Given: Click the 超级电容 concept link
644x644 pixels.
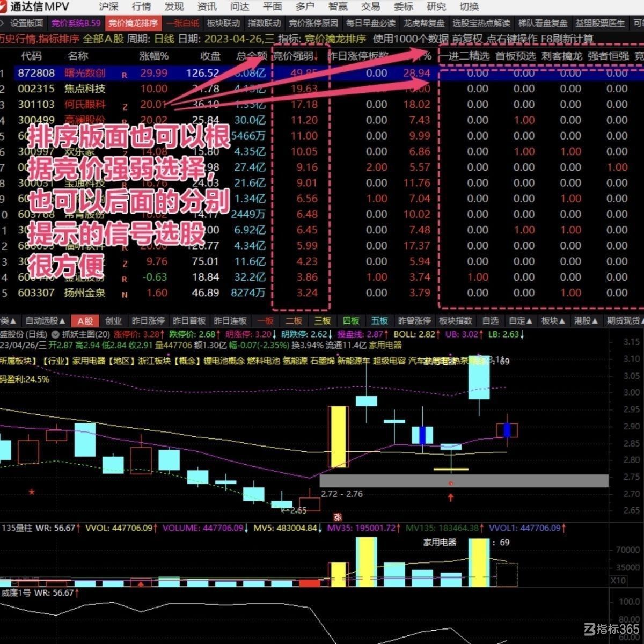Looking at the screenshot, I should pos(389,361).
